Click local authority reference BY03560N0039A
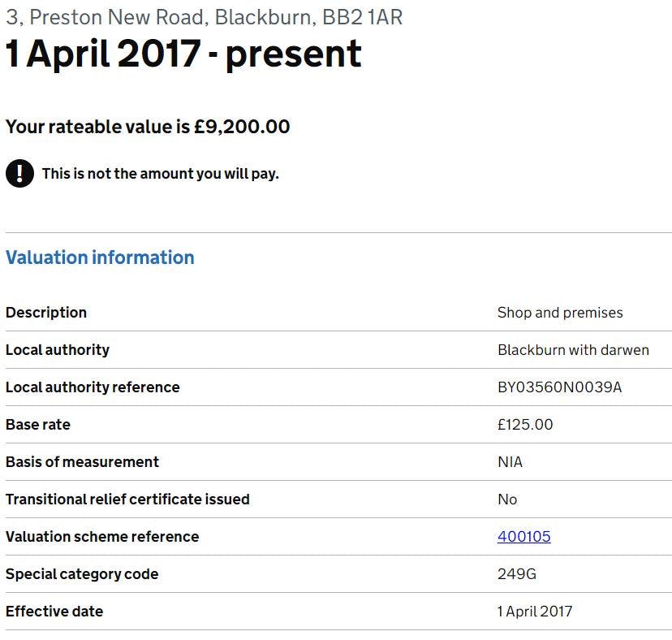 [x=560, y=387]
